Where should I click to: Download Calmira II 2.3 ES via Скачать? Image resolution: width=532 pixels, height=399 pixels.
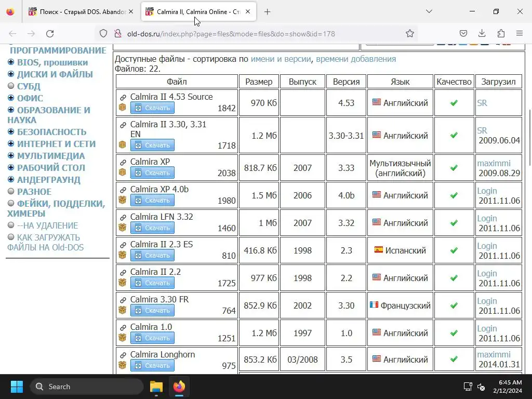[x=152, y=255]
